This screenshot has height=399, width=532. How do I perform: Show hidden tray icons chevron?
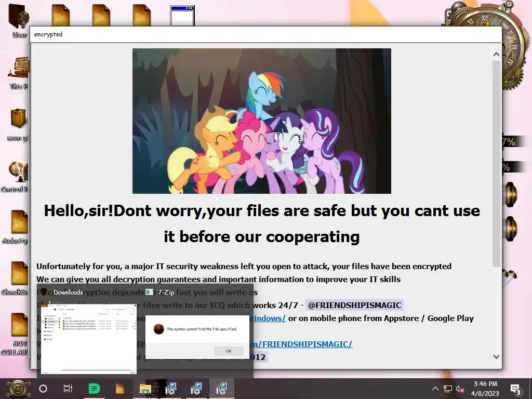(x=435, y=389)
